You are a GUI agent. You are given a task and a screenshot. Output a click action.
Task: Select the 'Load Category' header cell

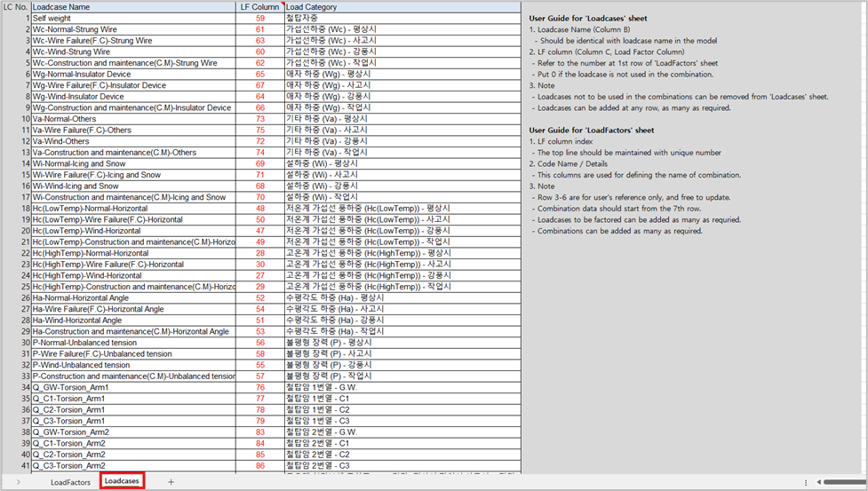coord(311,7)
